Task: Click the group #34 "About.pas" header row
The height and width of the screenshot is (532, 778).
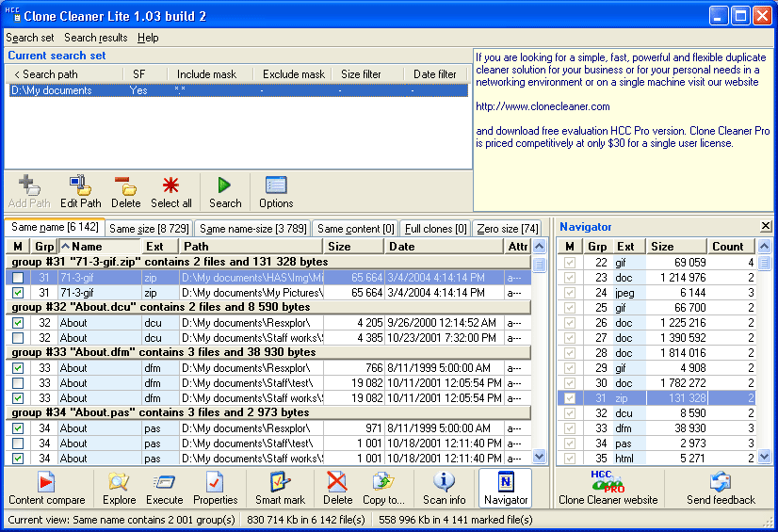Action: [268, 413]
